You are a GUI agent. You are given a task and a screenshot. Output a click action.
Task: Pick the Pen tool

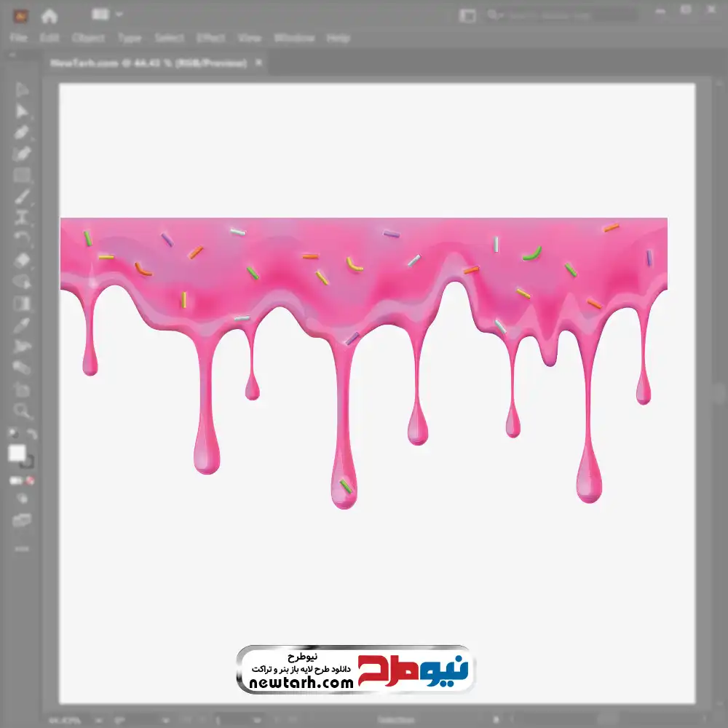(x=22, y=132)
